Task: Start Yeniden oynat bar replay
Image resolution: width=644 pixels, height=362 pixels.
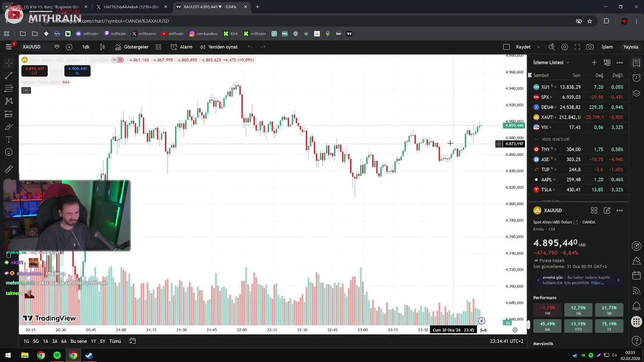Action: pyautogui.click(x=218, y=47)
